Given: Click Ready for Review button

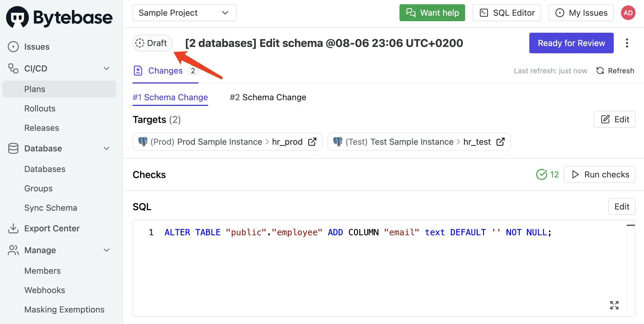Looking at the screenshot, I should pyautogui.click(x=571, y=43).
